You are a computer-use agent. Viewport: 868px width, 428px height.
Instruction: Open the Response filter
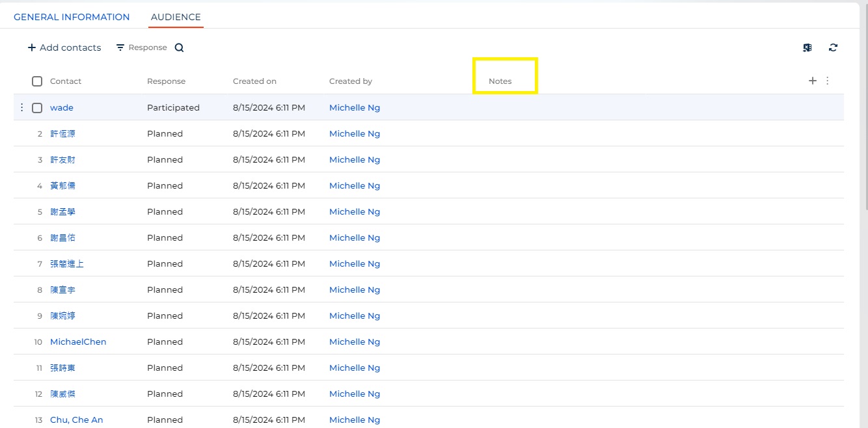[x=141, y=47]
